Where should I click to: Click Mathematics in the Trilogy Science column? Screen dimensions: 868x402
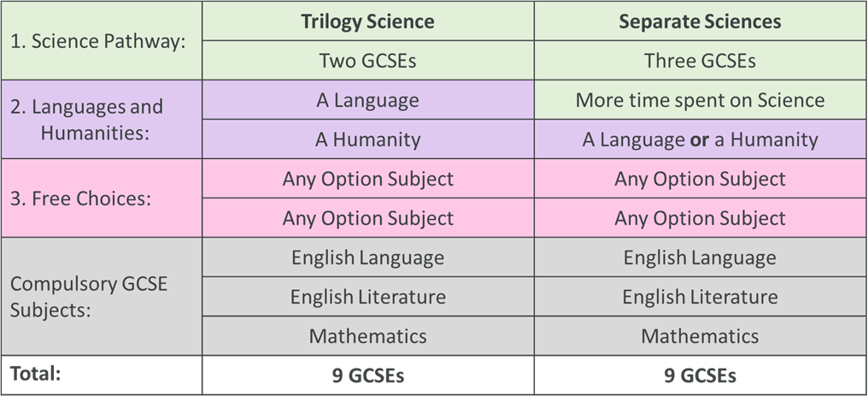(x=367, y=336)
